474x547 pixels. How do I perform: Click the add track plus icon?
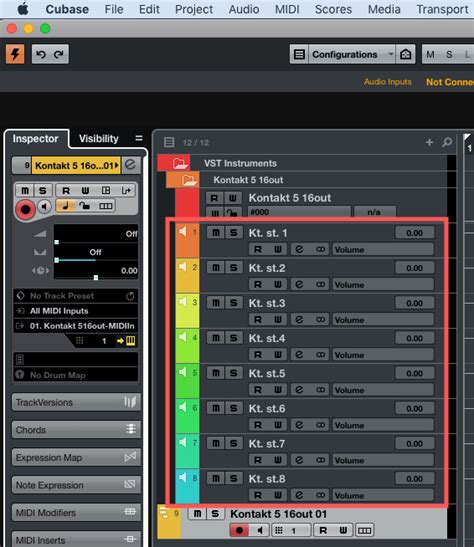429,142
